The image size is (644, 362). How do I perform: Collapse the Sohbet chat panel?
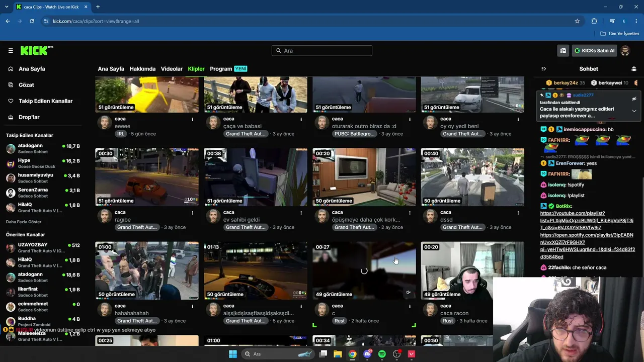(x=543, y=69)
